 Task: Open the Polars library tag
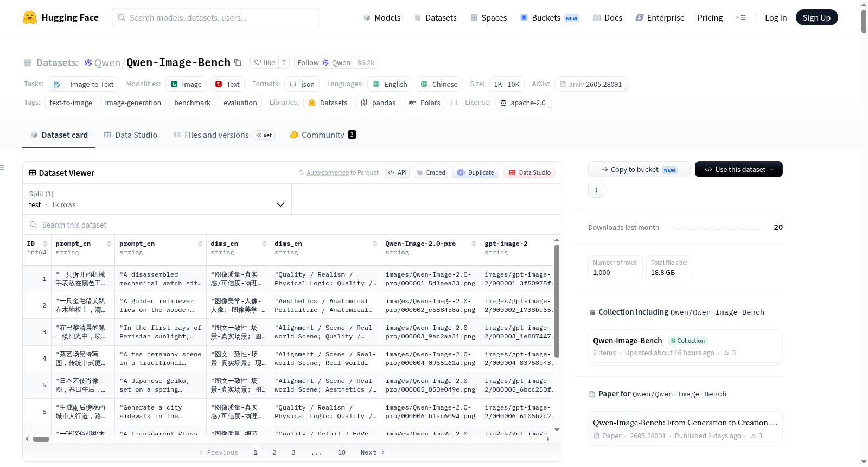pos(424,103)
